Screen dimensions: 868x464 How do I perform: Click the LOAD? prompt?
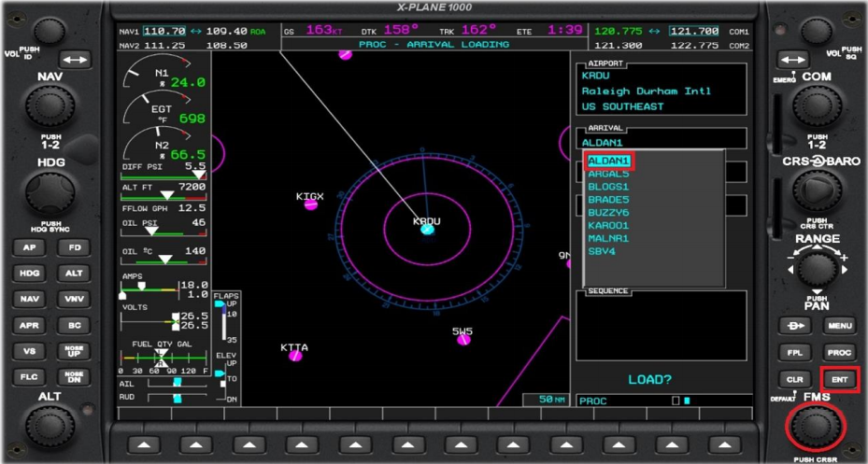pyautogui.click(x=650, y=379)
